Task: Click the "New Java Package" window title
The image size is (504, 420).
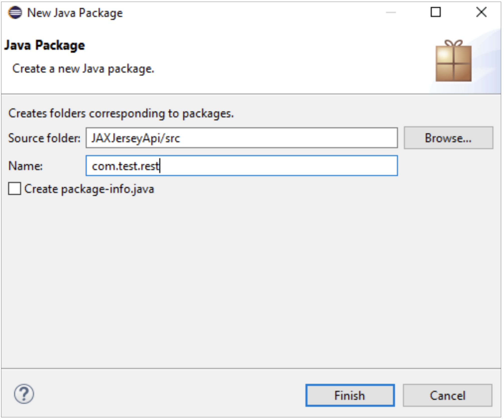Action: point(75,13)
